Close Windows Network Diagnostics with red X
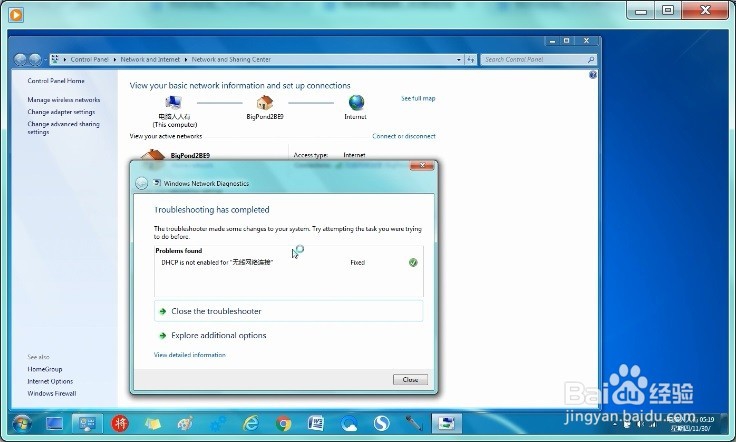 [x=422, y=166]
